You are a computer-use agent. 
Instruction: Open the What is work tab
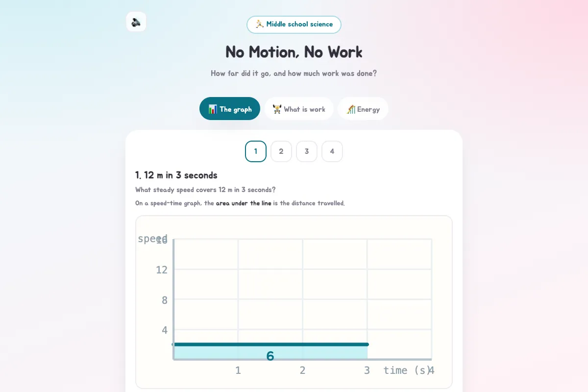pyautogui.click(x=299, y=109)
